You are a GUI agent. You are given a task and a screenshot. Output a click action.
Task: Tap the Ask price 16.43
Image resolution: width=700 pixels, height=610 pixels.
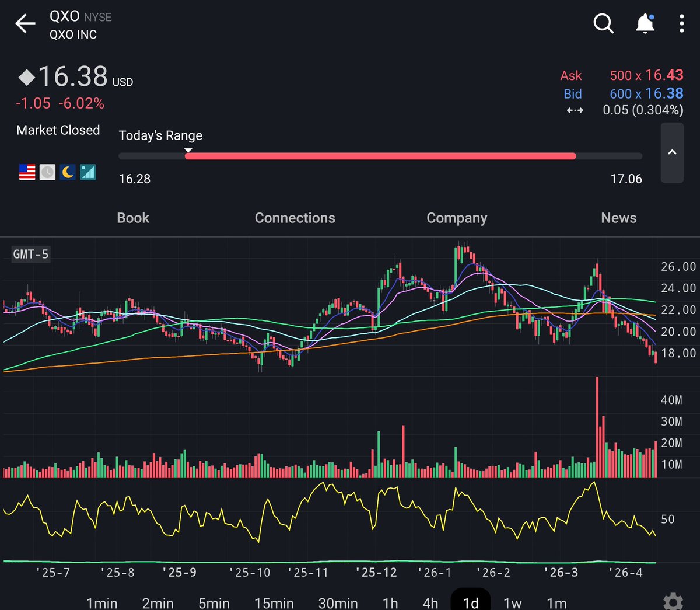(x=664, y=75)
